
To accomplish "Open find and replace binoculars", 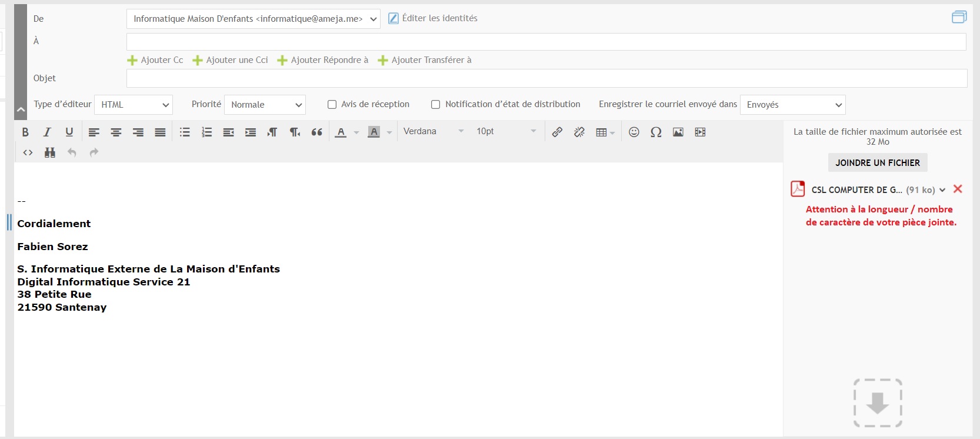I will tap(50, 153).
